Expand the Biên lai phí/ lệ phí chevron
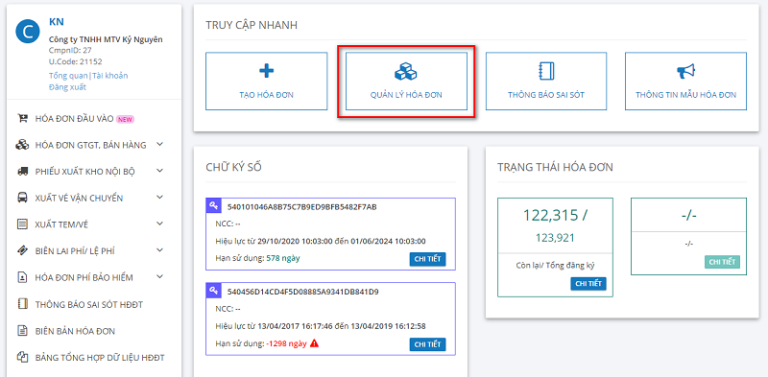This screenshot has width=768, height=377. point(159,250)
